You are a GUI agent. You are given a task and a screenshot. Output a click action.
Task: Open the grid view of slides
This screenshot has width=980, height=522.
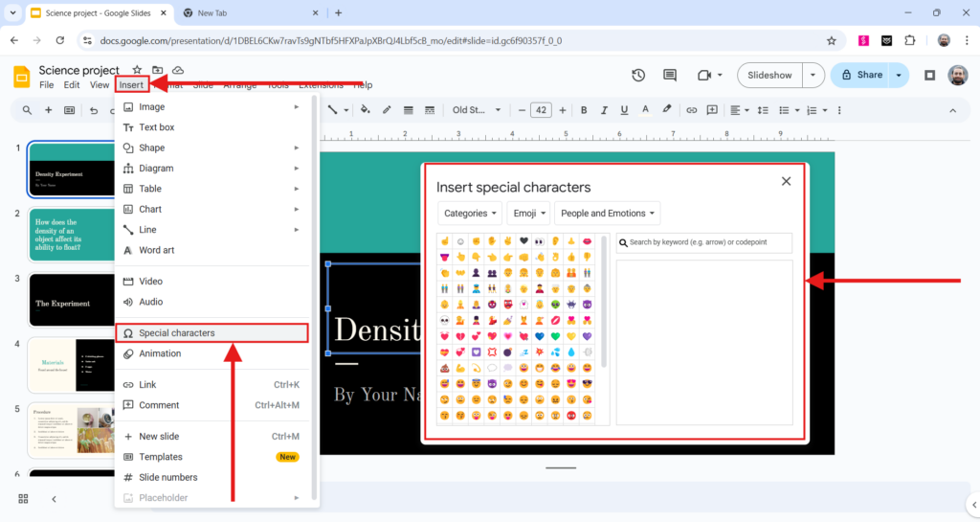(23, 499)
